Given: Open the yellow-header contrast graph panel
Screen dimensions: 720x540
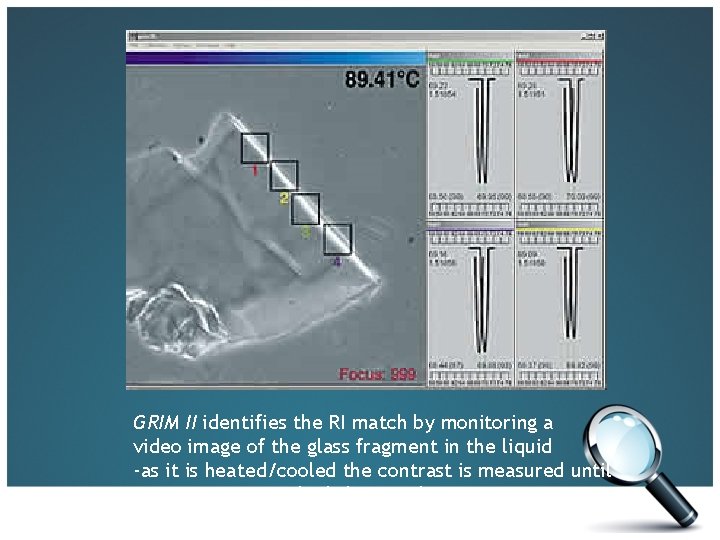Looking at the screenshot, I should (559, 304).
